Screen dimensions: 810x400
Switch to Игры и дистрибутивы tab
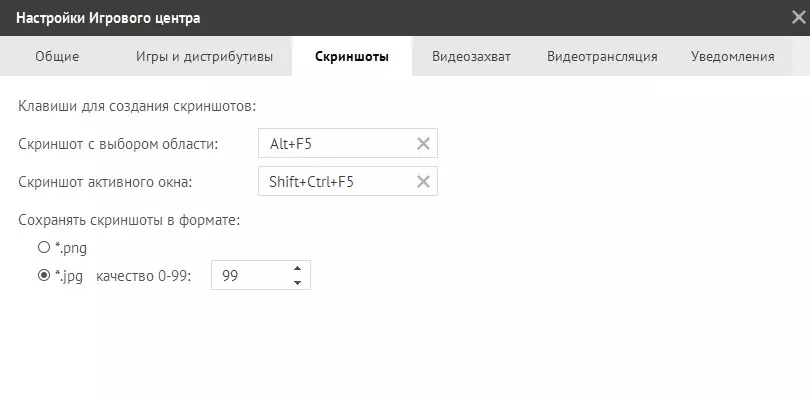coord(204,57)
